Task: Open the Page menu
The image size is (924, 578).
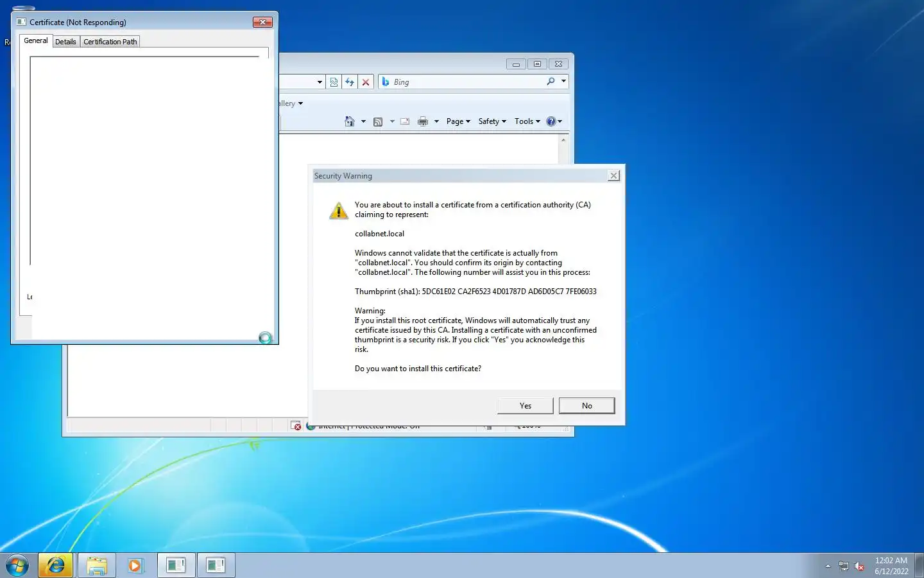Action: pyautogui.click(x=458, y=121)
